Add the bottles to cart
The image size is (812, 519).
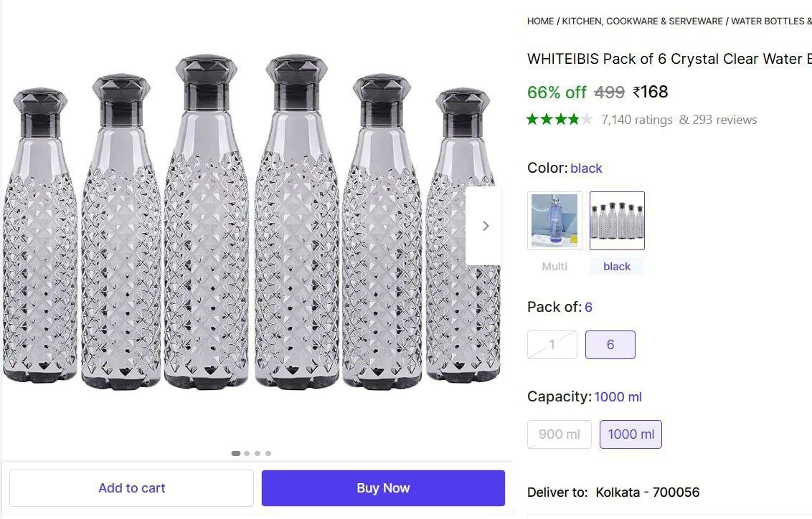click(x=131, y=487)
